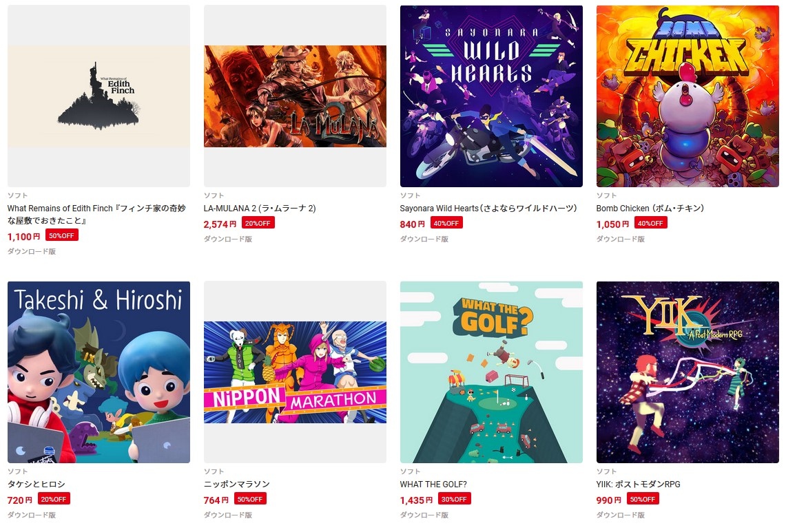Screen dimensions: 786x532
Task: Select the YIIK Post-Modern RPG cover art
Action: [x=687, y=372]
